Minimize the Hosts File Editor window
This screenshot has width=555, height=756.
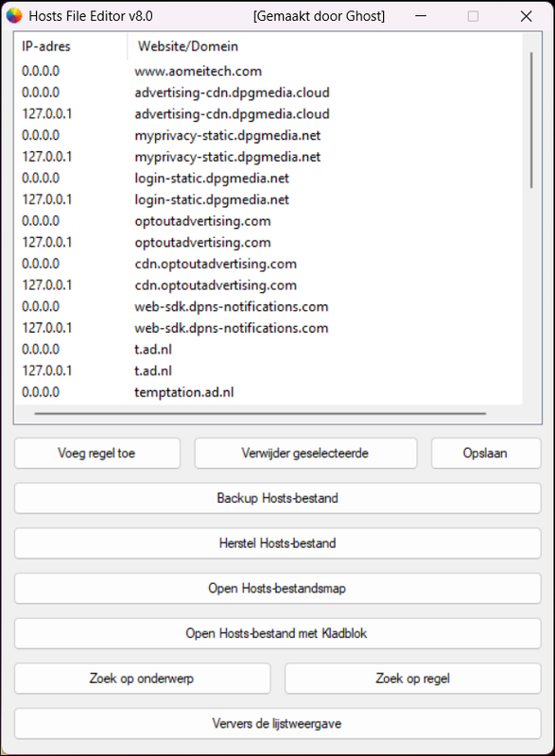pos(421,16)
